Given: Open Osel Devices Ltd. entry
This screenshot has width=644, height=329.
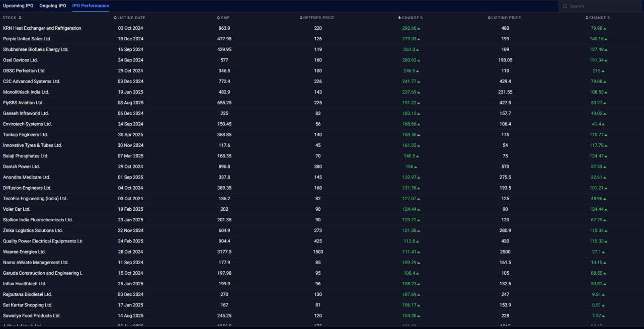Looking at the screenshot, I should [x=20, y=60].
